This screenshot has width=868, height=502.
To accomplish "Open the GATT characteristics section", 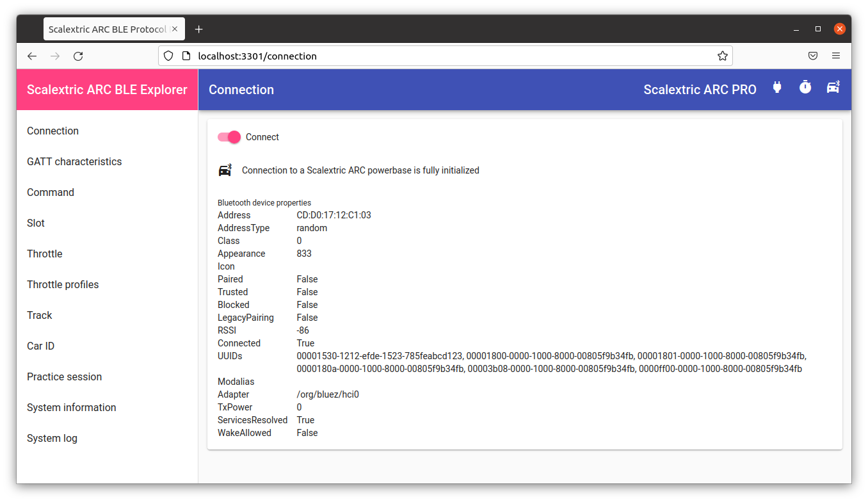I will pyautogui.click(x=74, y=161).
